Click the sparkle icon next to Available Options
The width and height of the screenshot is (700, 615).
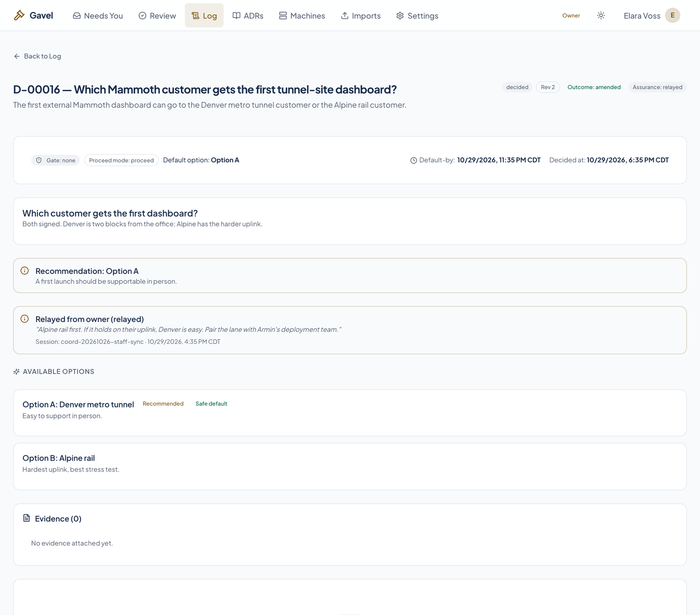click(x=17, y=372)
